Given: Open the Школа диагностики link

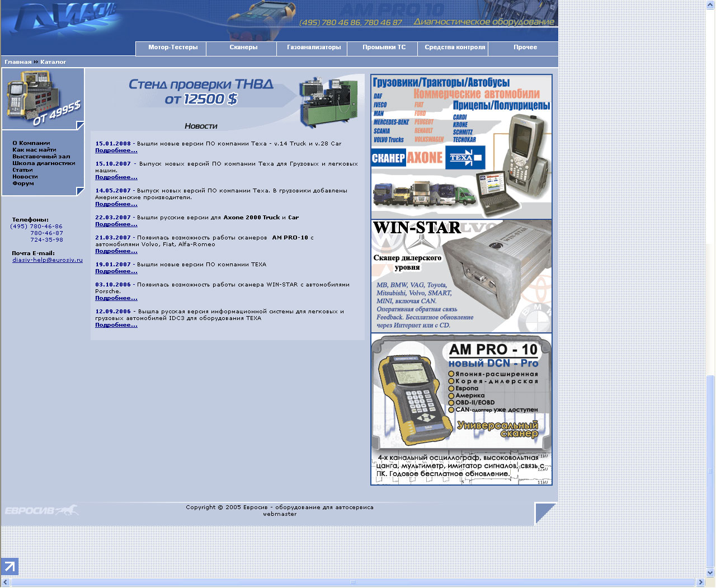Looking at the screenshot, I should (44, 163).
